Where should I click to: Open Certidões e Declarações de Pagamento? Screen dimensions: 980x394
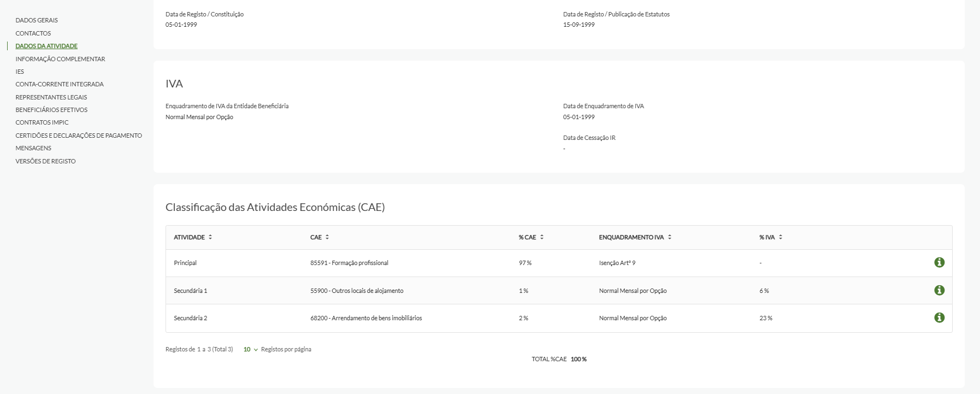[x=79, y=136]
